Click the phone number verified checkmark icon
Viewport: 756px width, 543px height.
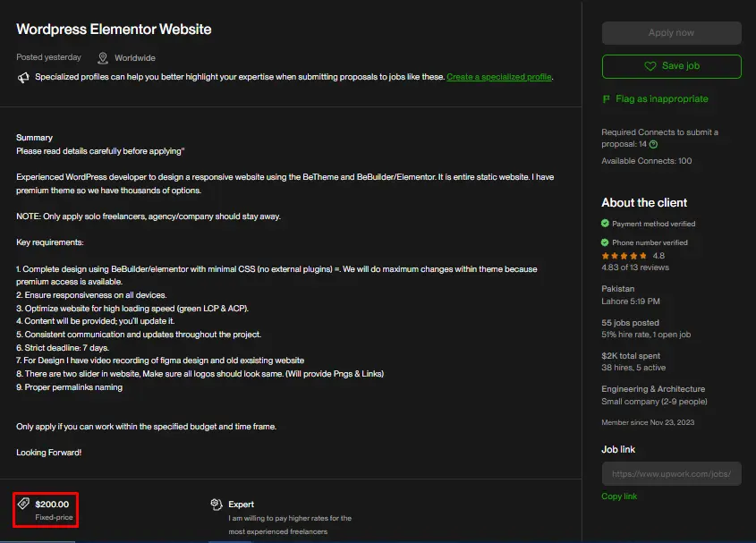tap(606, 242)
